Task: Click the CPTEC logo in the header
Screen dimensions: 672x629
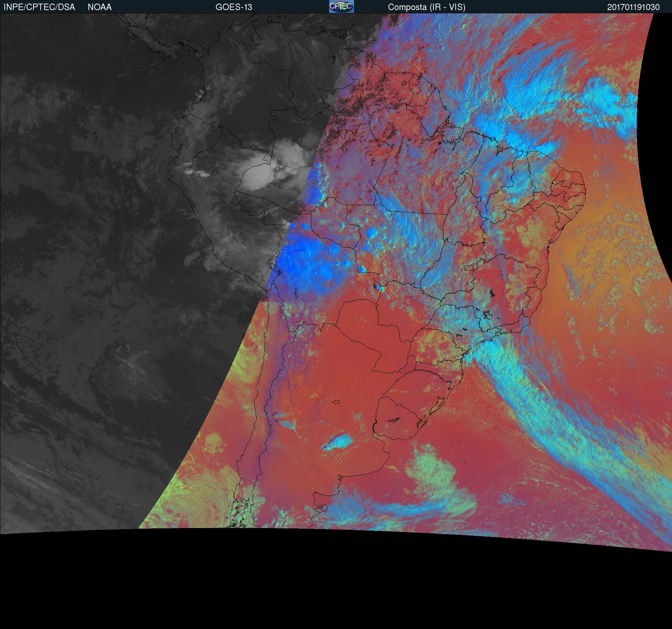Action: click(x=341, y=6)
